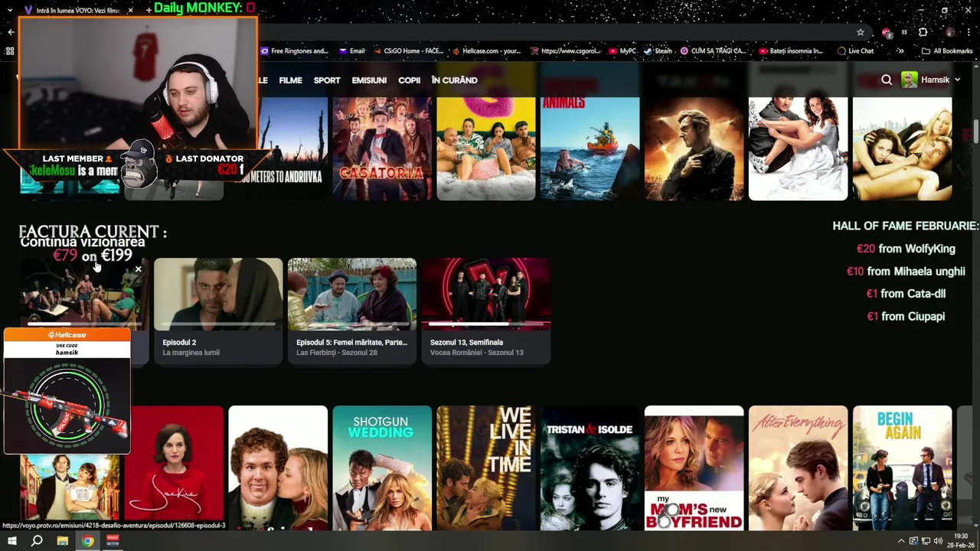The width and height of the screenshot is (980, 551).
Task: Open the After Everything poster
Action: (x=799, y=468)
